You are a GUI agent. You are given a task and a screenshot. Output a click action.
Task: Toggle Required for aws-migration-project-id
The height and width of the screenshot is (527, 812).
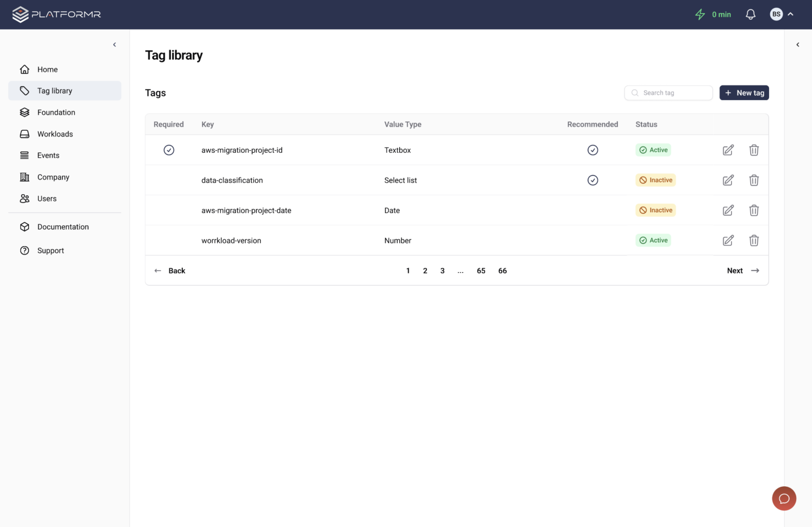pyautogui.click(x=169, y=150)
